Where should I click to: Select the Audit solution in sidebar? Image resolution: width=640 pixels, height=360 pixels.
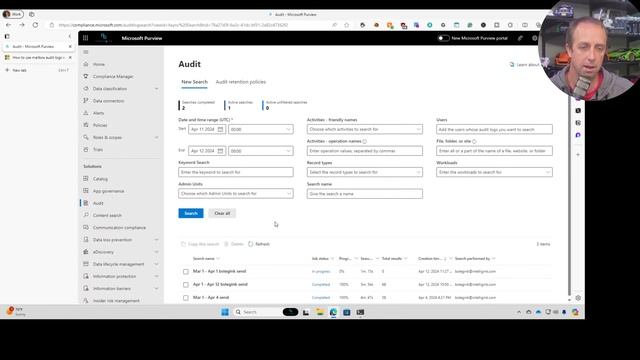(98, 203)
